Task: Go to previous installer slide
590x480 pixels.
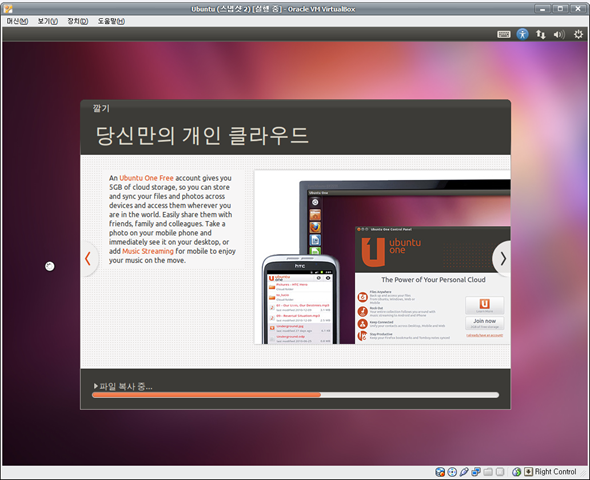Action: pos(89,258)
